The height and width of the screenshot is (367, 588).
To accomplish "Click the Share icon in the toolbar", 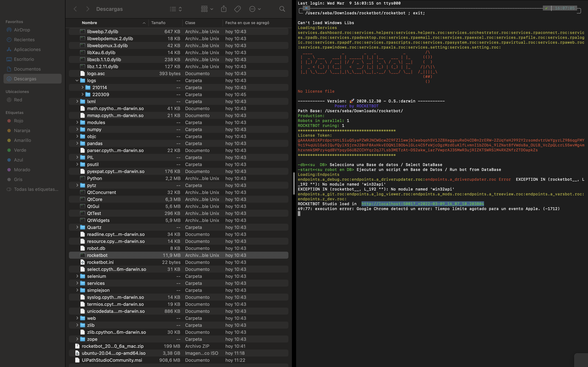I will pos(223,9).
